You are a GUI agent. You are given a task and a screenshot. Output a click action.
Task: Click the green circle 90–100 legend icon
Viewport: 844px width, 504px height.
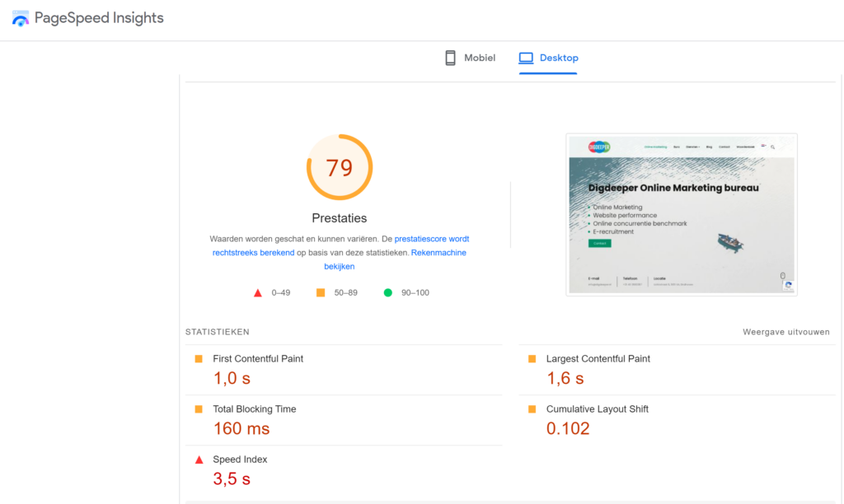coord(387,292)
